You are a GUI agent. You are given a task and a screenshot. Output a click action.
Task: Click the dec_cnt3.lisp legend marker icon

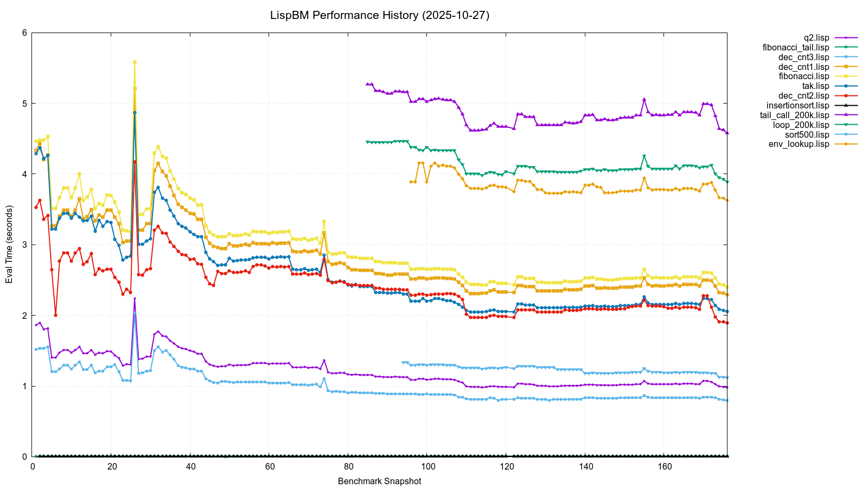pyautogui.click(x=846, y=56)
